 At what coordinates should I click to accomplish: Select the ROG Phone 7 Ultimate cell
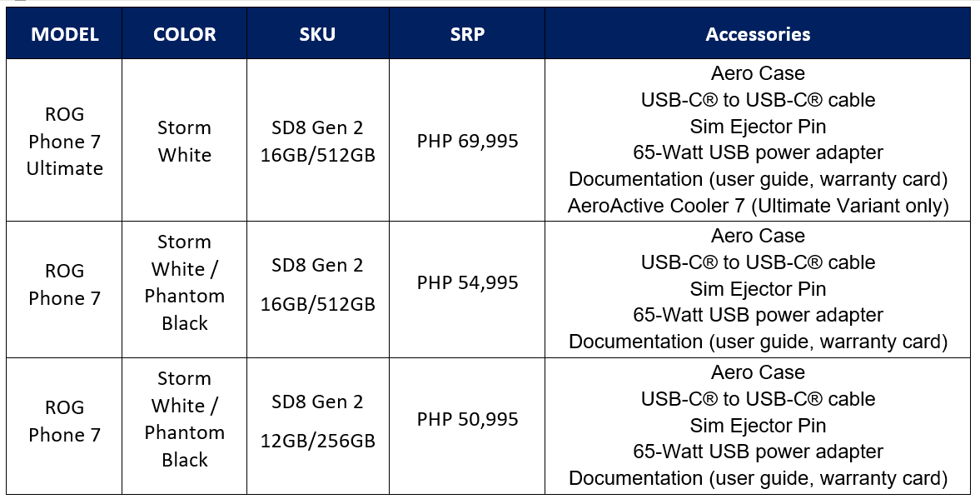tap(64, 142)
